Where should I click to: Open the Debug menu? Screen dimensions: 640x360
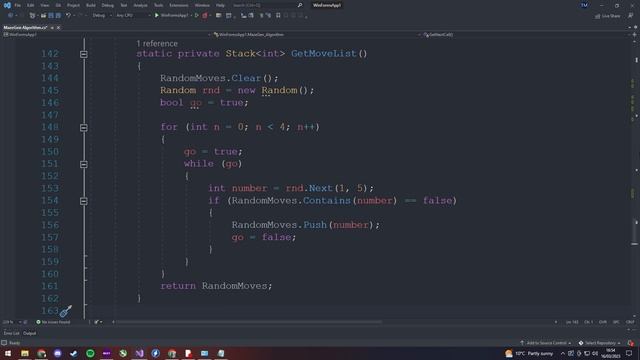[108, 5]
